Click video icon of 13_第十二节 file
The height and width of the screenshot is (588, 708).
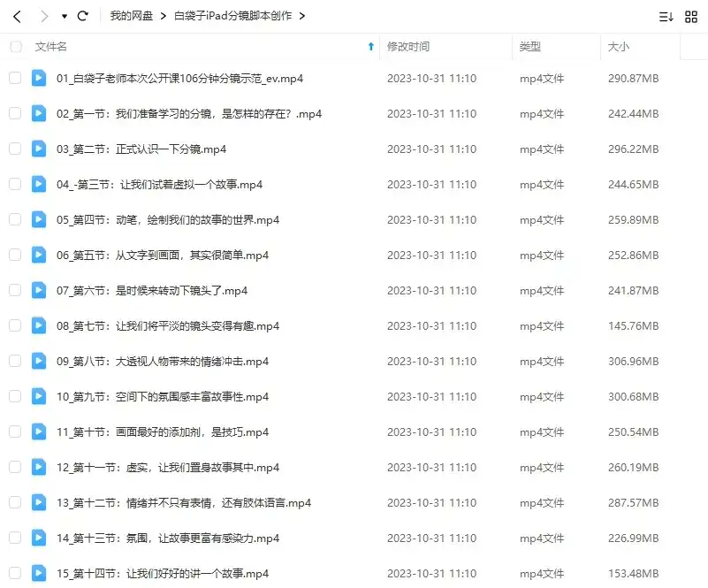coord(39,502)
